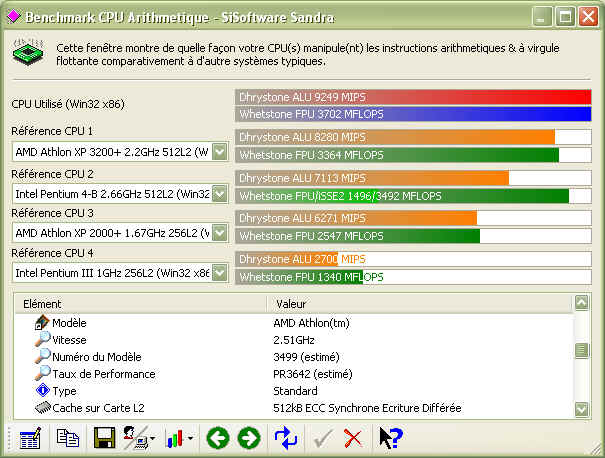Click the Taux de Performance magnifier icon

pyautogui.click(x=42, y=373)
